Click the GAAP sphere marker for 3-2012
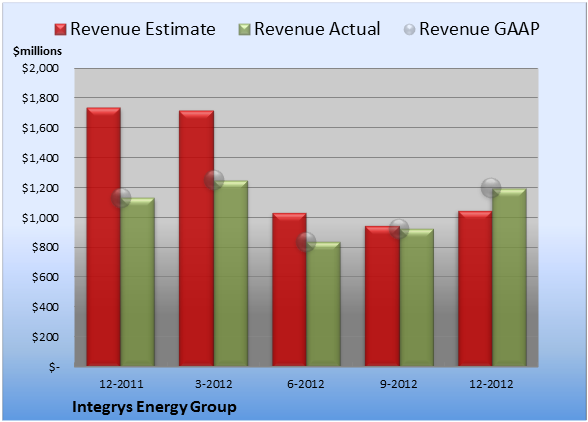This screenshot has height=422, width=588. pyautogui.click(x=214, y=180)
